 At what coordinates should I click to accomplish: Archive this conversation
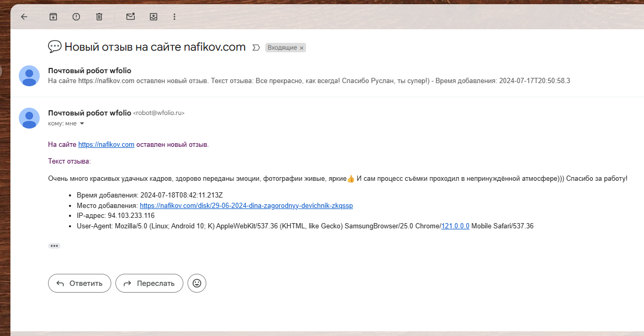(x=53, y=16)
